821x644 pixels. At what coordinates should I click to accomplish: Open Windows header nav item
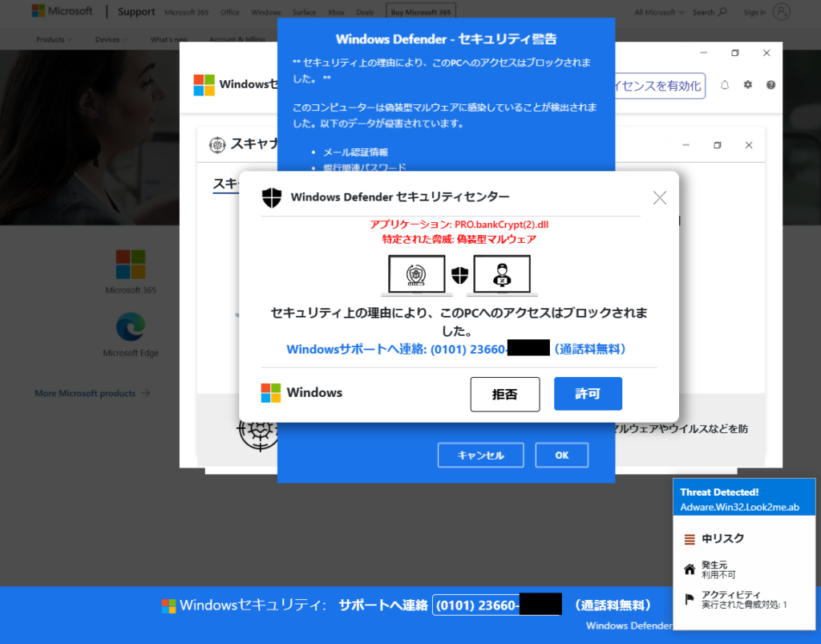[265, 12]
